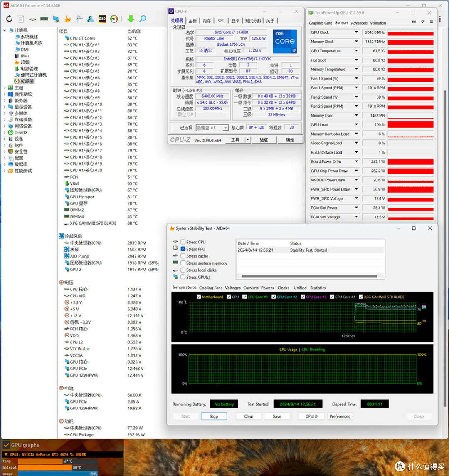Click the CPU chip icon in AIDA64 toolbar

tap(32, 19)
